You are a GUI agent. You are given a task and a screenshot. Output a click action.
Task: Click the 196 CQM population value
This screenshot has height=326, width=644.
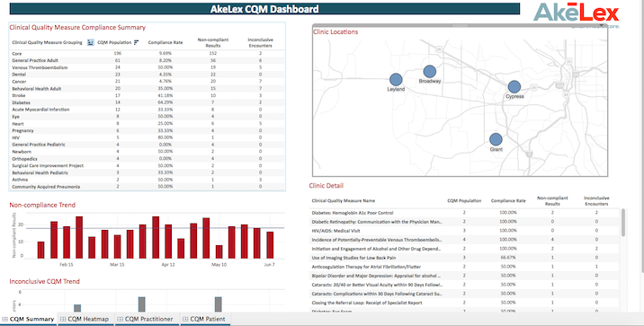118,54
